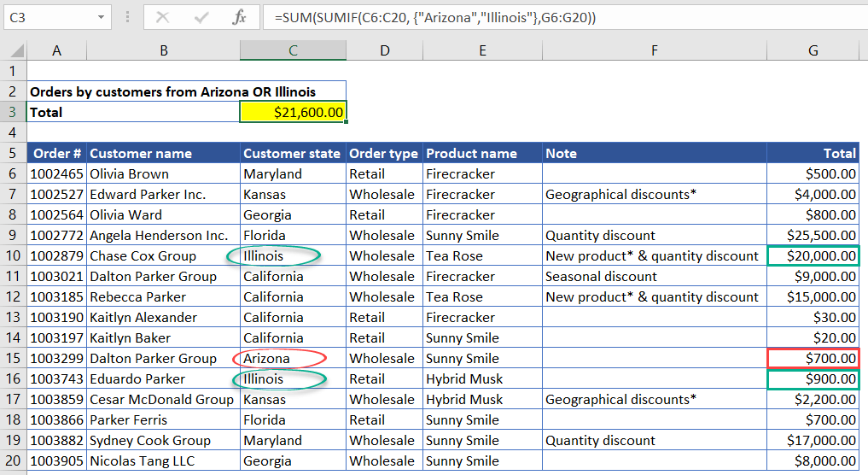
Task: Select column F header
Action: (x=655, y=51)
